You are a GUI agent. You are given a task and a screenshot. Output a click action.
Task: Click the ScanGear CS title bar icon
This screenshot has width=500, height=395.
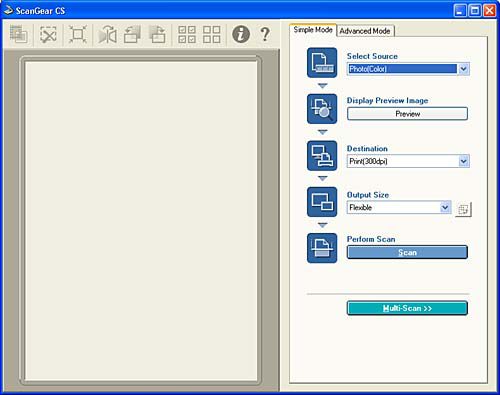(8, 11)
